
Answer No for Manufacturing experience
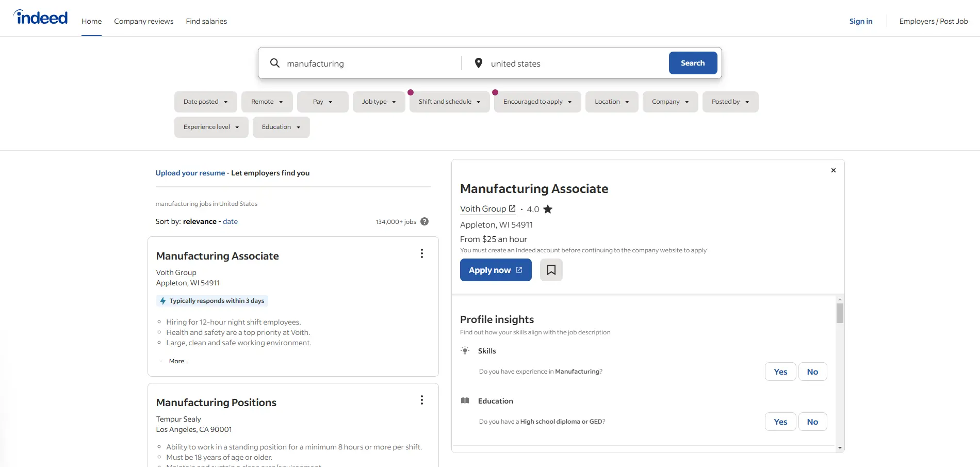(x=812, y=372)
